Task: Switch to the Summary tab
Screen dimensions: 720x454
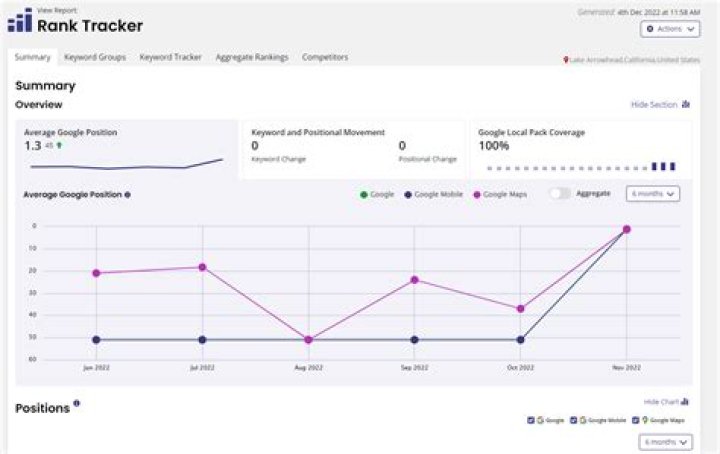Action: pos(32,57)
